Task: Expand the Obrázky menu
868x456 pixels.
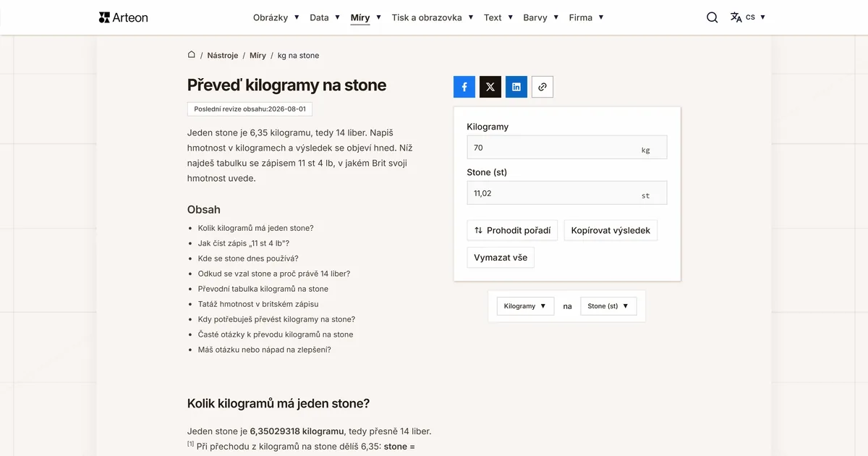Action: [x=276, y=17]
